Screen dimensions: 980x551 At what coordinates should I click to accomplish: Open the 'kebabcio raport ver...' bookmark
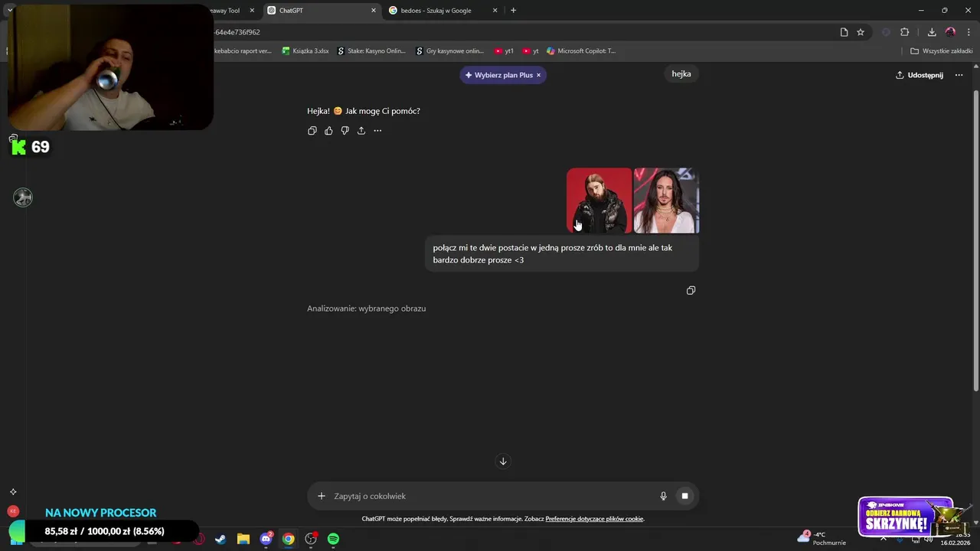click(243, 51)
